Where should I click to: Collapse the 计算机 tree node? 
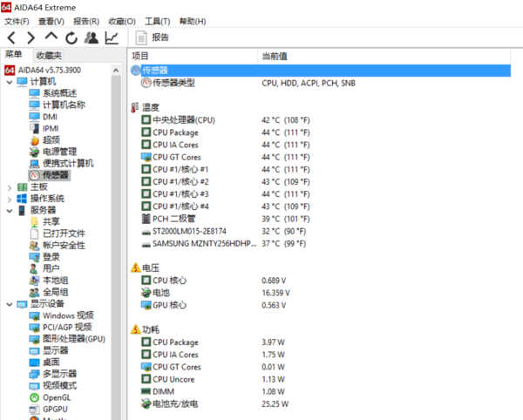pyautogui.click(x=10, y=82)
